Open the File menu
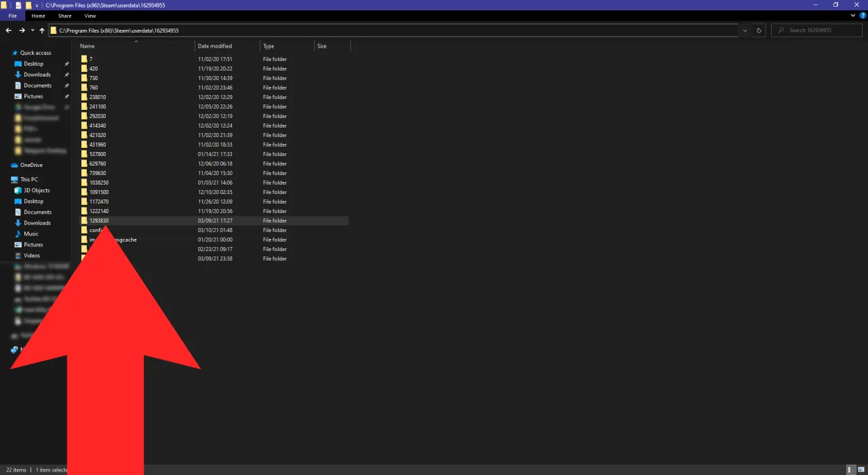The image size is (868, 475). (12, 16)
